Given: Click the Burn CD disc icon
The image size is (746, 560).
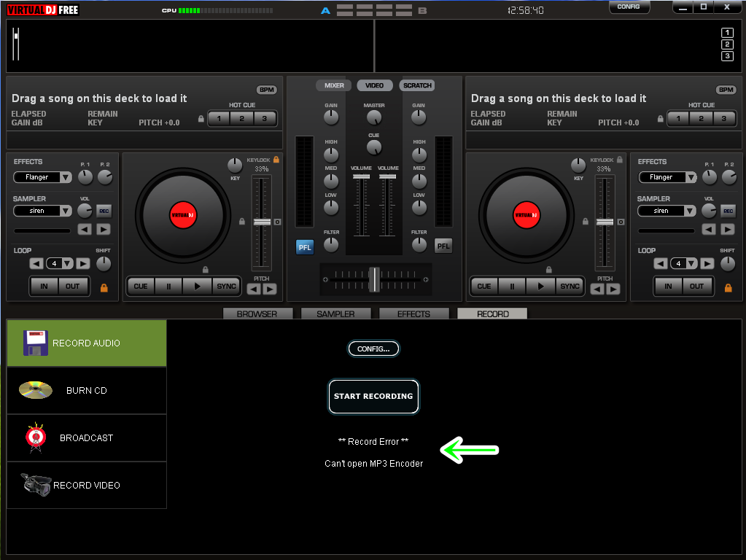Looking at the screenshot, I should (36, 390).
